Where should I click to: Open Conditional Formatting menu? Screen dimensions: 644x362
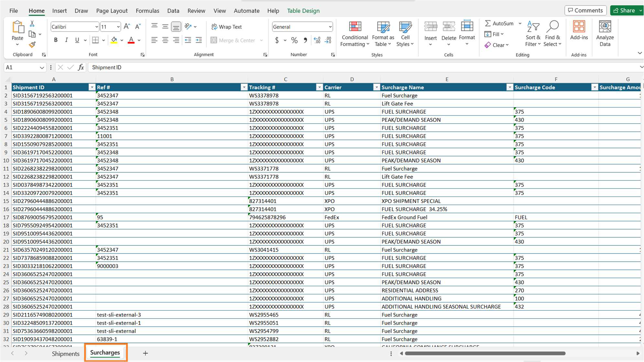[355, 34]
